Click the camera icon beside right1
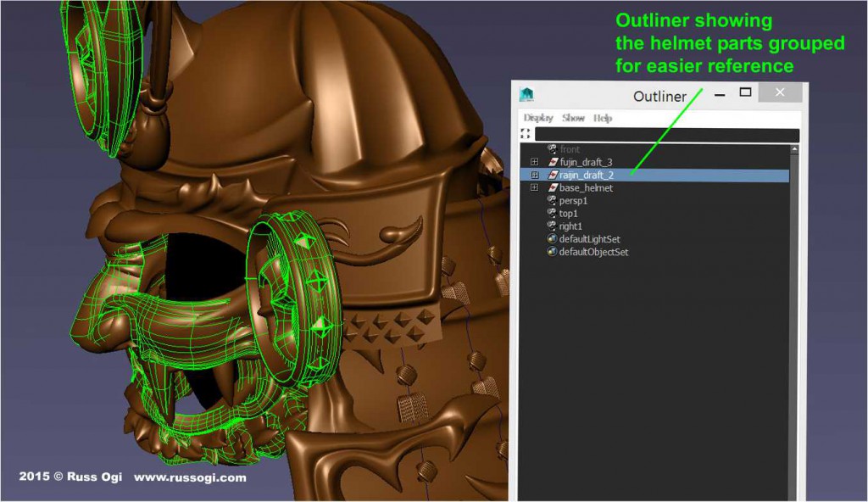Viewport: 868px width, 502px height. click(x=552, y=226)
